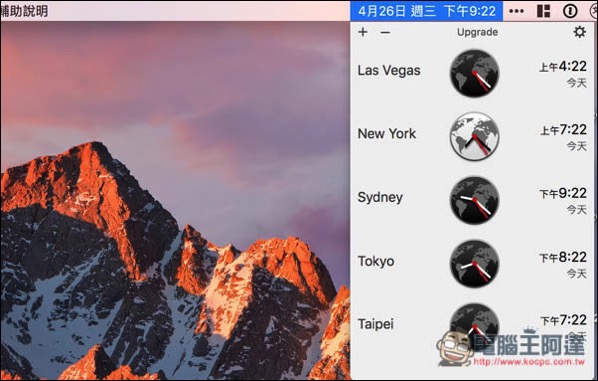This screenshot has height=381, width=598.
Task: Click 今天 label under New York time
Action: click(576, 146)
